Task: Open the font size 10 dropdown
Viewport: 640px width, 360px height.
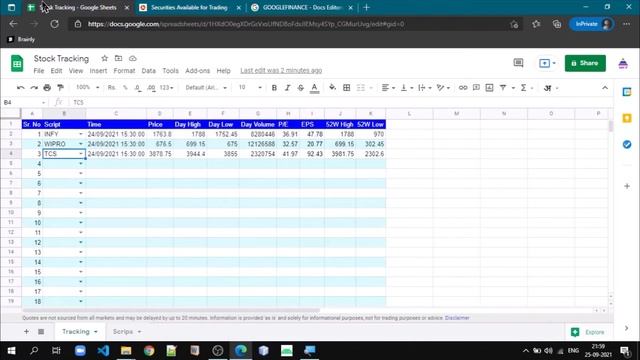Action: pyautogui.click(x=249, y=87)
